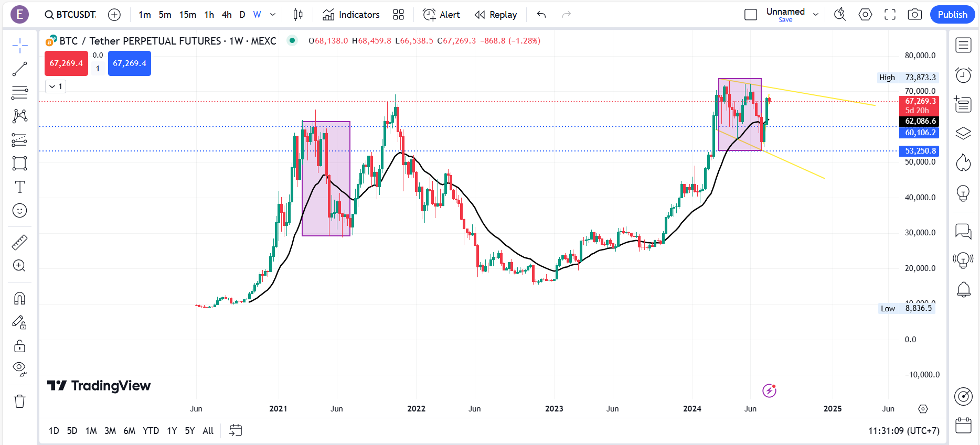The height and width of the screenshot is (445, 980).
Task: Select the layout grid setup
Action: (x=398, y=15)
